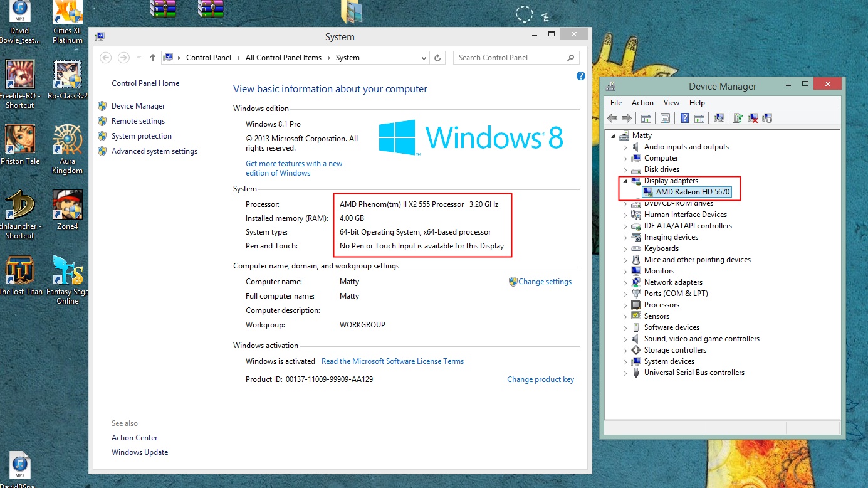868x488 pixels.
Task: Select Mice and other pointing devices
Action: click(x=698, y=260)
